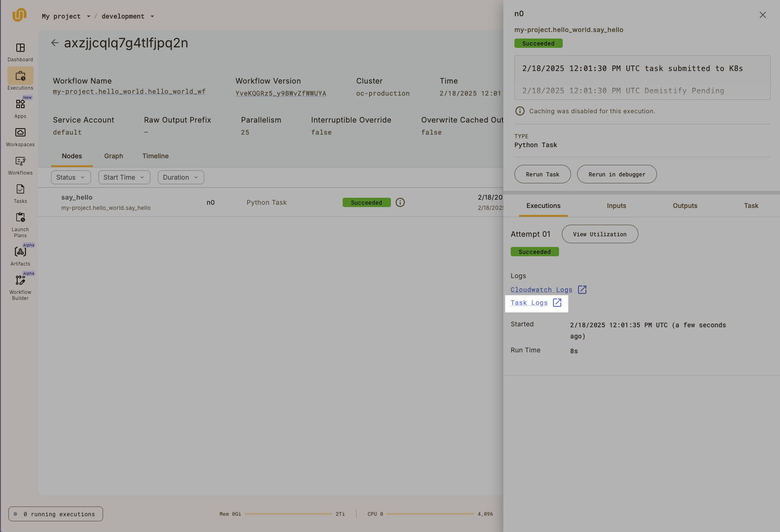Switch to the Graph tab
This screenshot has width=780, height=532.
(x=113, y=156)
